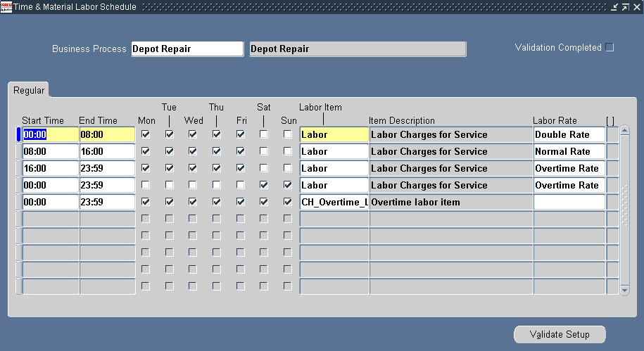Viewport: 644px width, 351px height.
Task: Uncheck Wed for the Normal Rate row
Action: [x=193, y=151]
